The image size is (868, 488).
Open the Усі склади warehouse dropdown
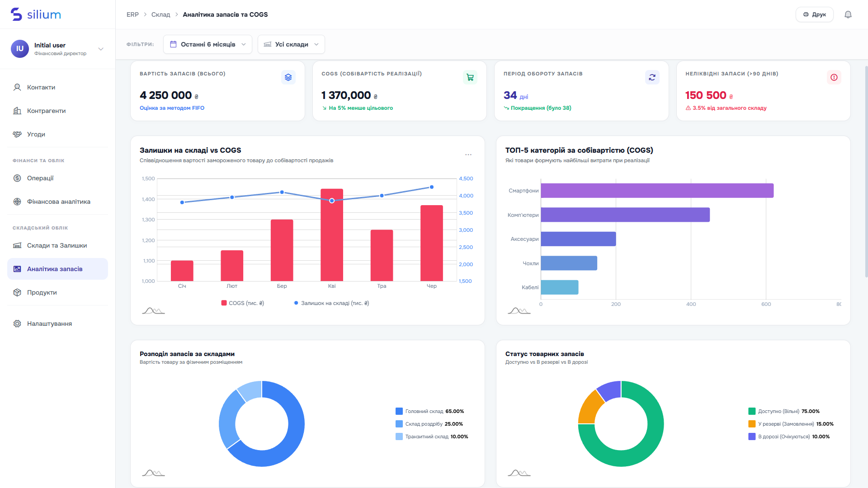pyautogui.click(x=291, y=44)
